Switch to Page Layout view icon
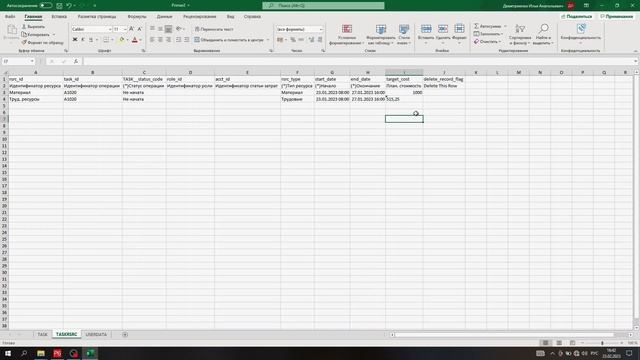640x360 pixels. click(559, 343)
